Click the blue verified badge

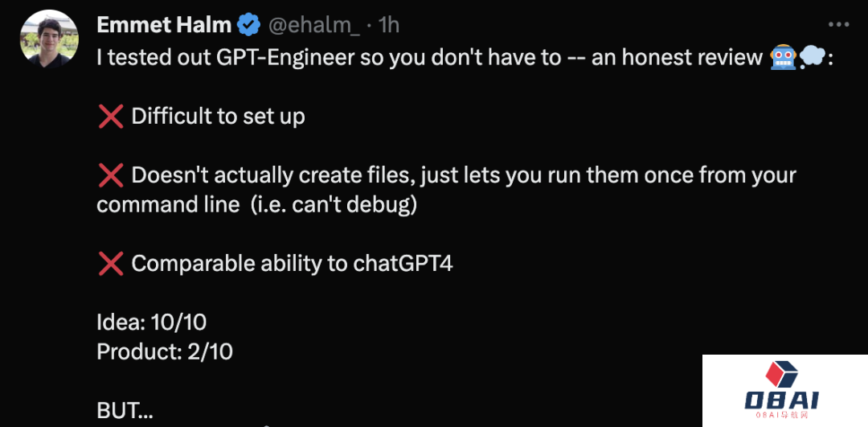[x=248, y=26]
